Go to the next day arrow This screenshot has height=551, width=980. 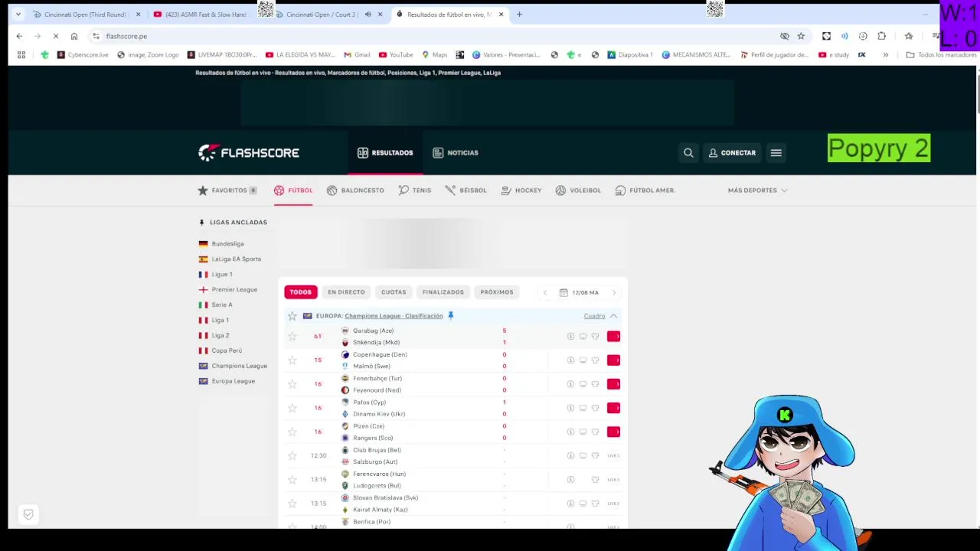point(613,292)
